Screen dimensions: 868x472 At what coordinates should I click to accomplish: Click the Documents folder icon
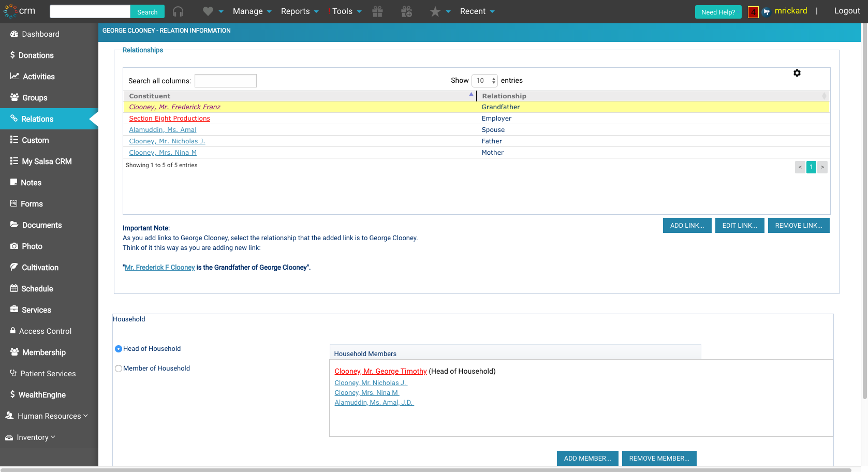[14, 225]
